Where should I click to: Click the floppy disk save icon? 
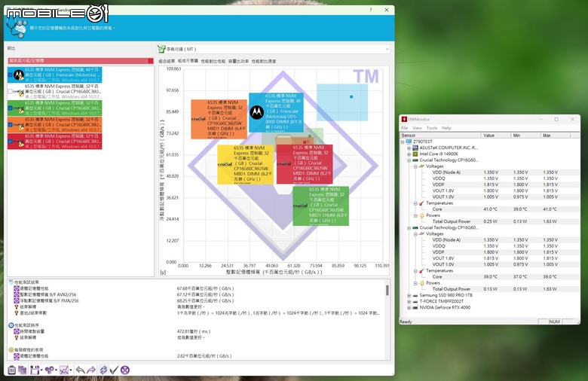(x=35, y=370)
